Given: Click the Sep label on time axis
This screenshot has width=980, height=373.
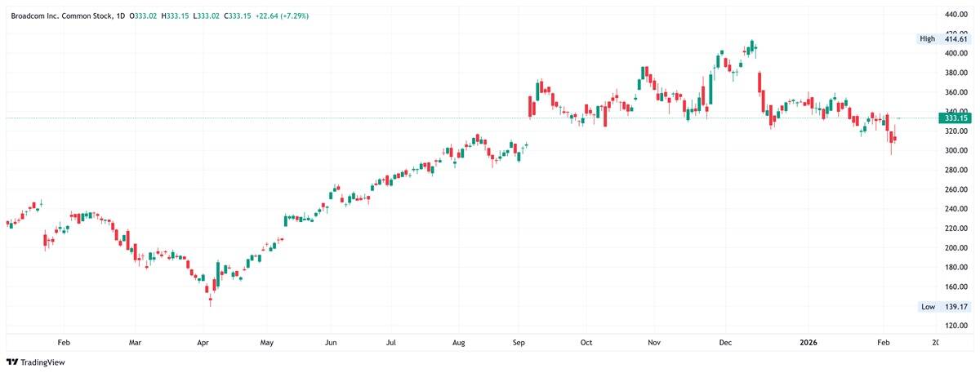Looking at the screenshot, I should click(519, 344).
